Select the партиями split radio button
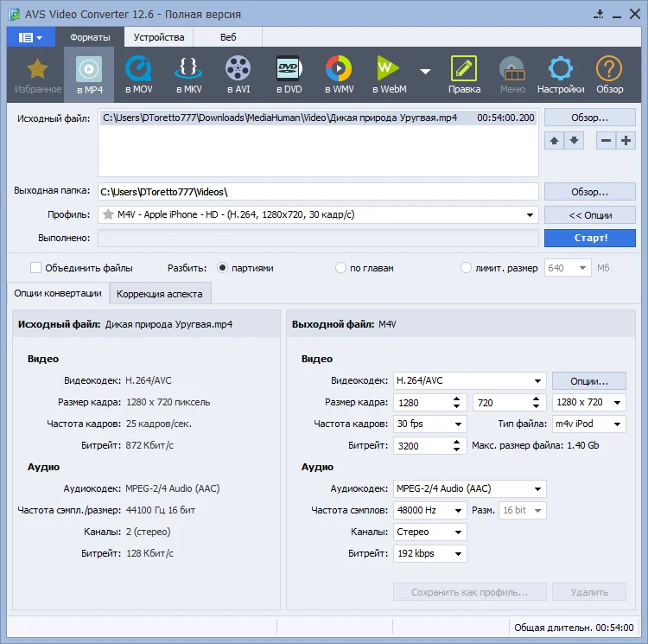The image size is (648, 644). 222,268
